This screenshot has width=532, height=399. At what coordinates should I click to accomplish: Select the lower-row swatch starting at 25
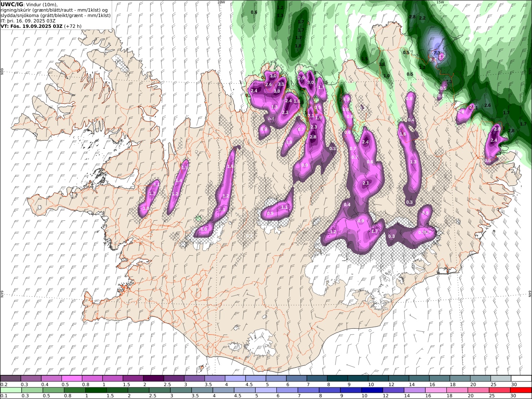click(x=500, y=390)
